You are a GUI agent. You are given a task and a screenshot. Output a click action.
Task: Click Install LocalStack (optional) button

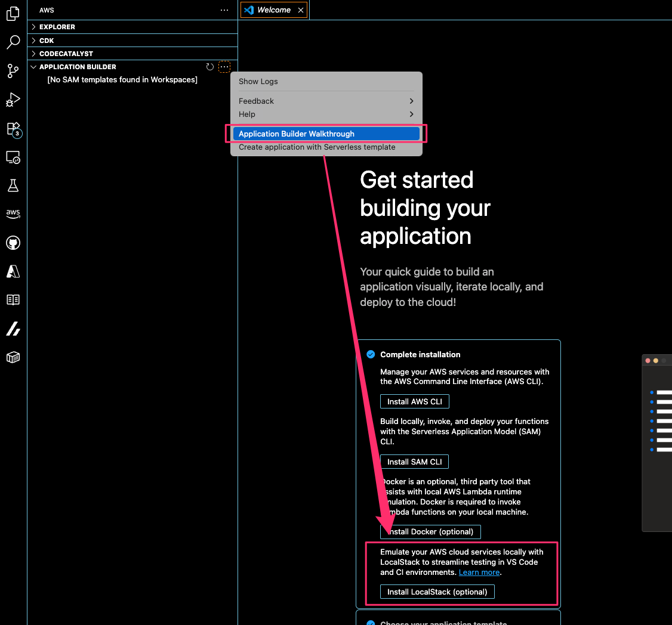coord(437,592)
